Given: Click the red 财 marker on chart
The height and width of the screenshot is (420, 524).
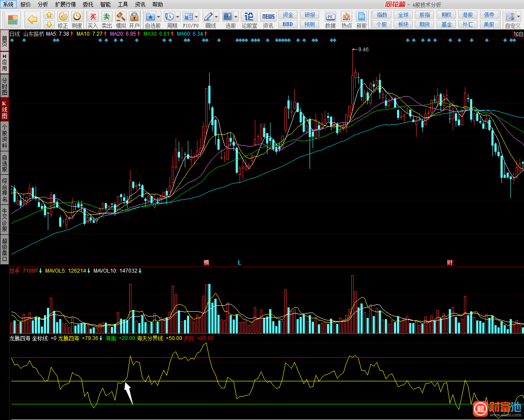Looking at the screenshot, I should point(450,263).
